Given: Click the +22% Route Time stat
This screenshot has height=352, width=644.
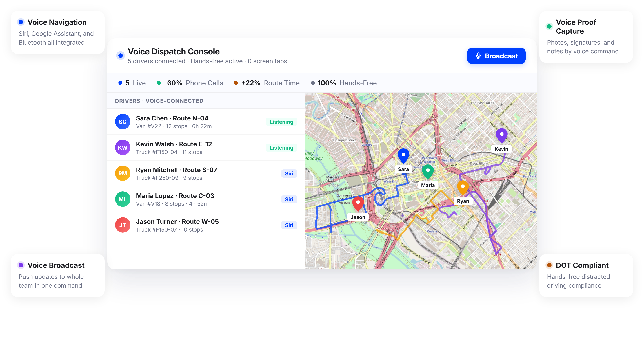Looking at the screenshot, I should 267,83.
